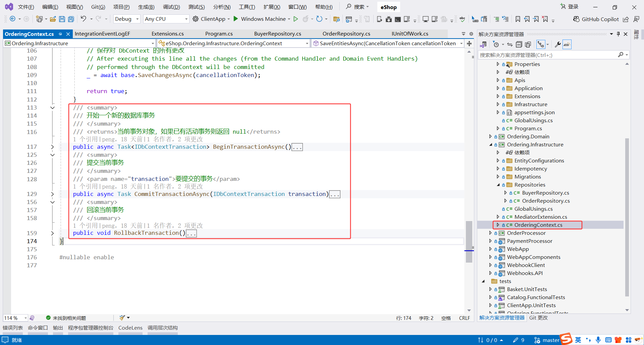The width and height of the screenshot is (644, 345).
Task: Open editor settings gear icon beside tabs
Action: tap(471, 34)
